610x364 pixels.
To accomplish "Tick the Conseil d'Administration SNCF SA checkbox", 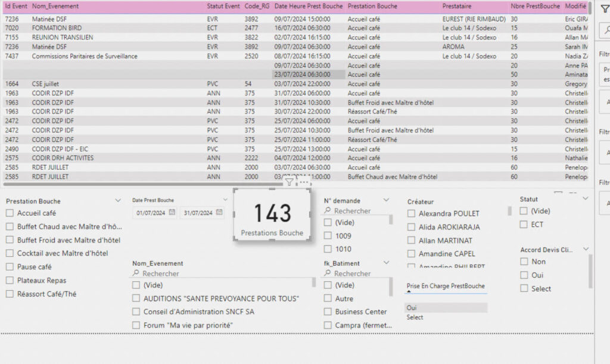I will coord(136,312).
